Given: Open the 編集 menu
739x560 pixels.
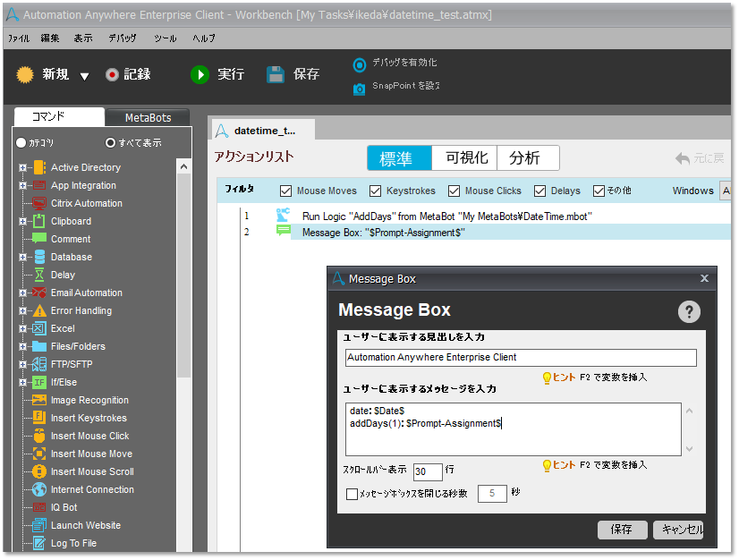Looking at the screenshot, I should [x=50, y=38].
